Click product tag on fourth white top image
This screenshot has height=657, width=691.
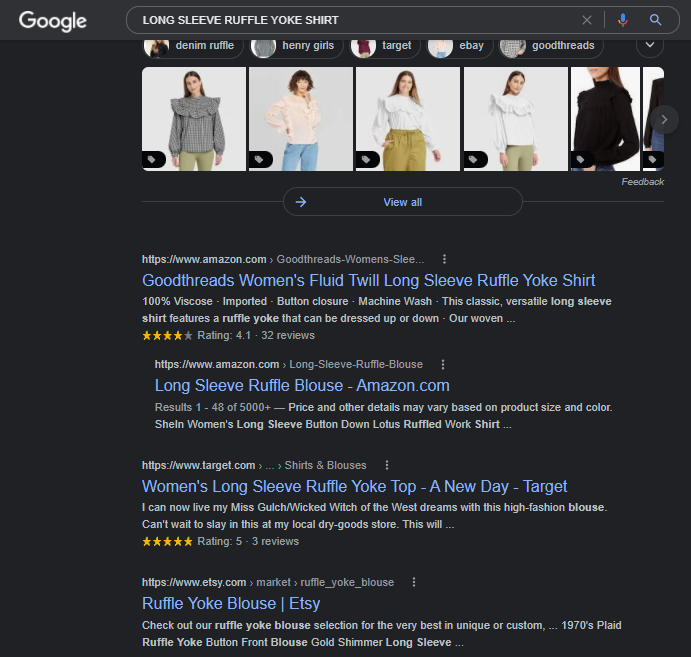coord(474,160)
